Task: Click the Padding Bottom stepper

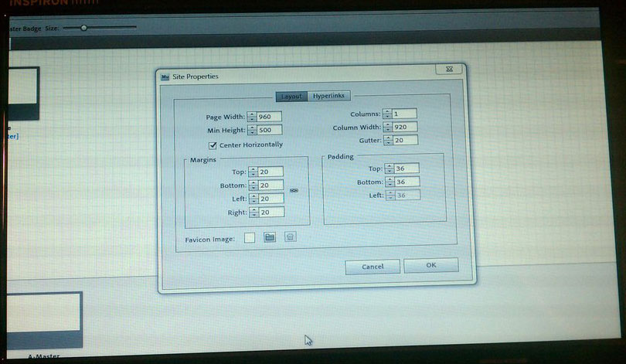Action: coord(390,182)
